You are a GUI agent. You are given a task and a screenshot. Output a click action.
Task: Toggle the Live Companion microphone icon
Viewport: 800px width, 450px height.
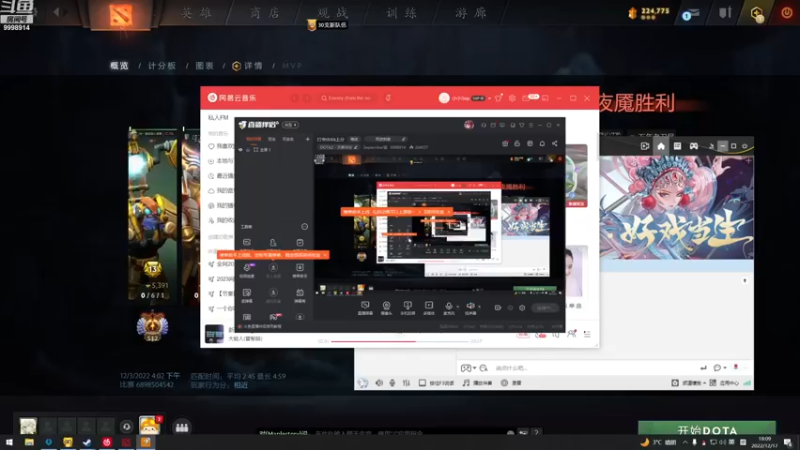pos(448,306)
